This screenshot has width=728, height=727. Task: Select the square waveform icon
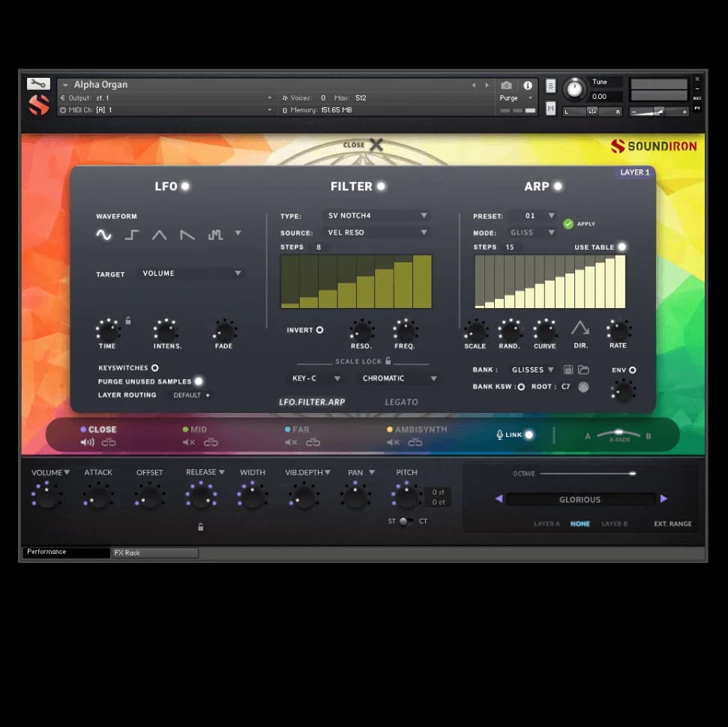pos(132,235)
